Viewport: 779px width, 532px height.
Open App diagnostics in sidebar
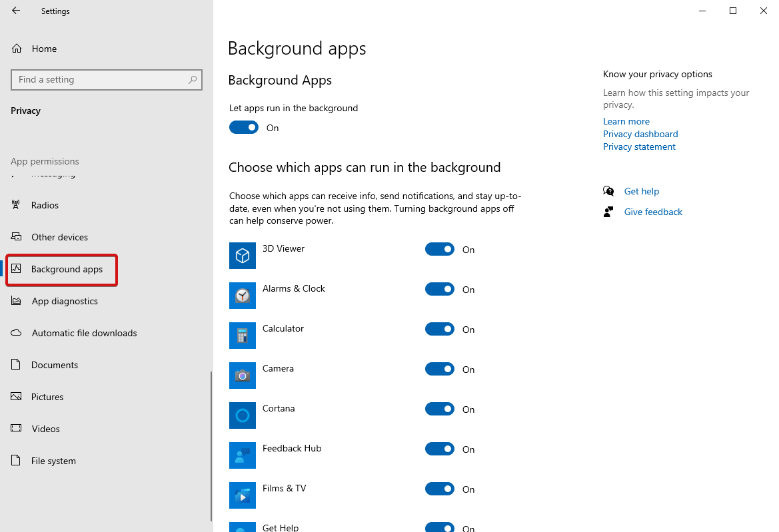coord(65,301)
